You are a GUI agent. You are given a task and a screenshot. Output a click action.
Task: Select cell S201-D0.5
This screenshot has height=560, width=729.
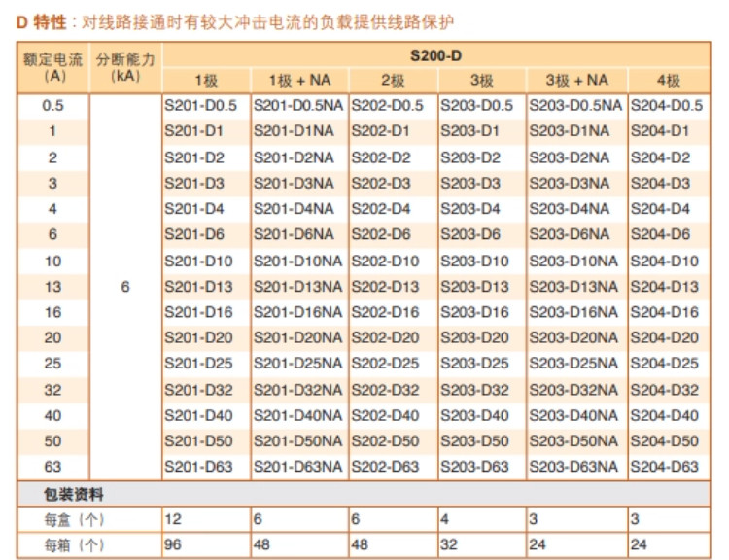pyautogui.click(x=201, y=106)
